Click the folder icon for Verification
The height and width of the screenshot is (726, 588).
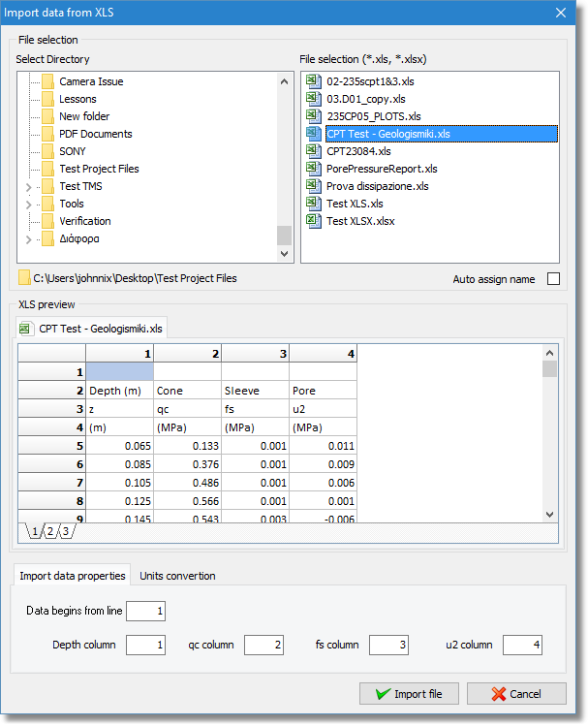47,221
